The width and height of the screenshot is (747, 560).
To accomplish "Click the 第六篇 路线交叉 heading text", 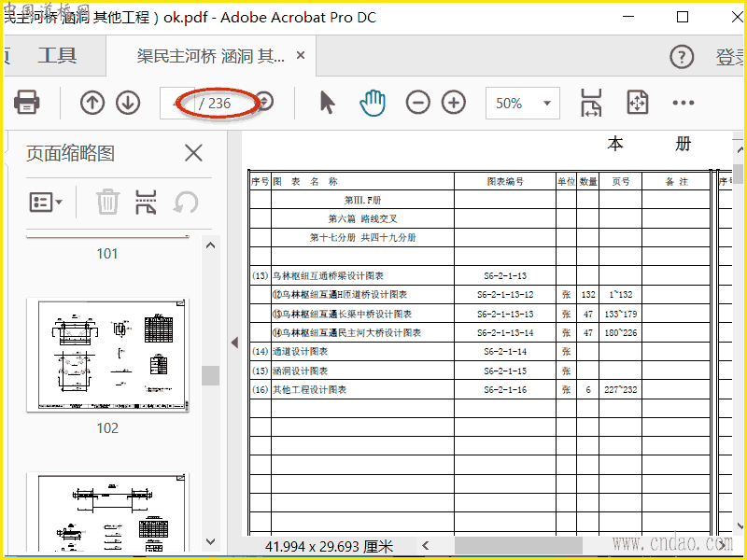I will click(x=362, y=219).
